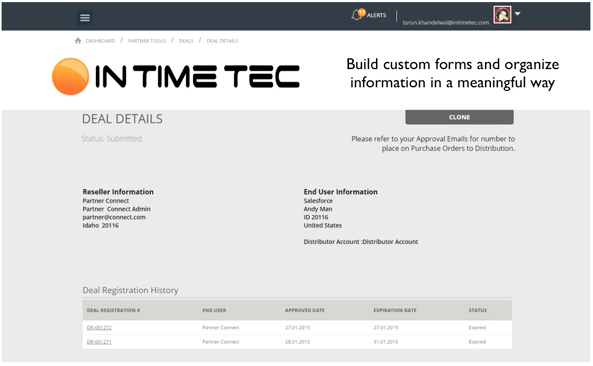Click expiration date 31.01.2015 cell
The width and height of the screenshot is (593, 366).
386,342
